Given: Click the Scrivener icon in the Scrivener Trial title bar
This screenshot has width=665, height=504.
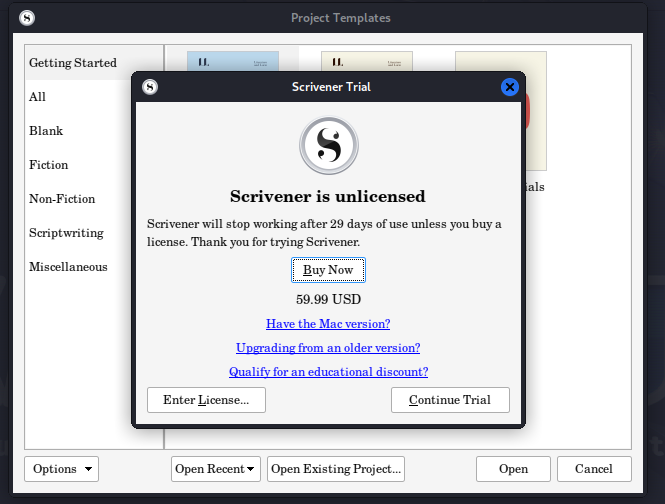Looking at the screenshot, I should [150, 87].
